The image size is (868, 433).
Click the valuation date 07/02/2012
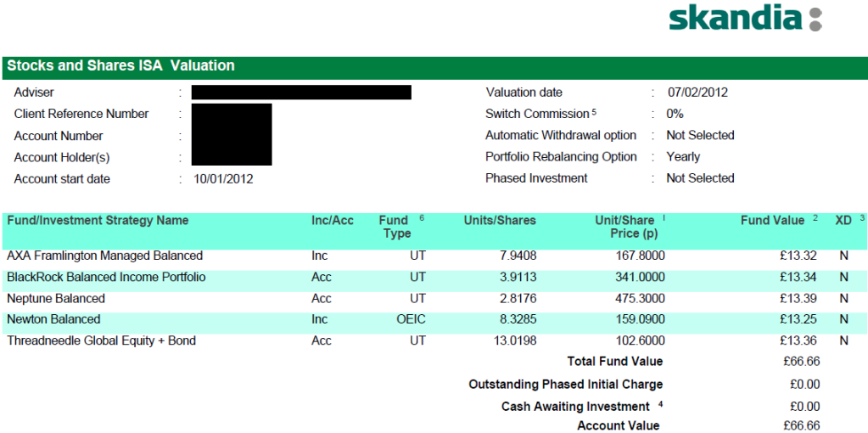(697, 93)
